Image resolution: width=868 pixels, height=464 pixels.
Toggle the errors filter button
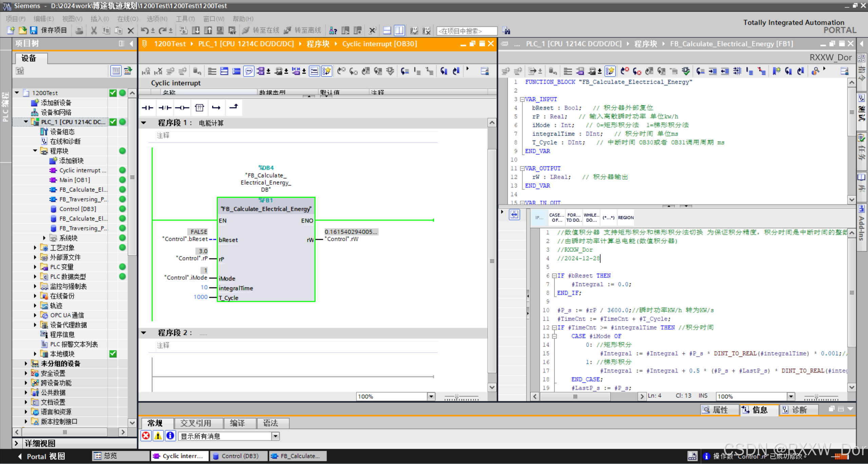tap(146, 436)
